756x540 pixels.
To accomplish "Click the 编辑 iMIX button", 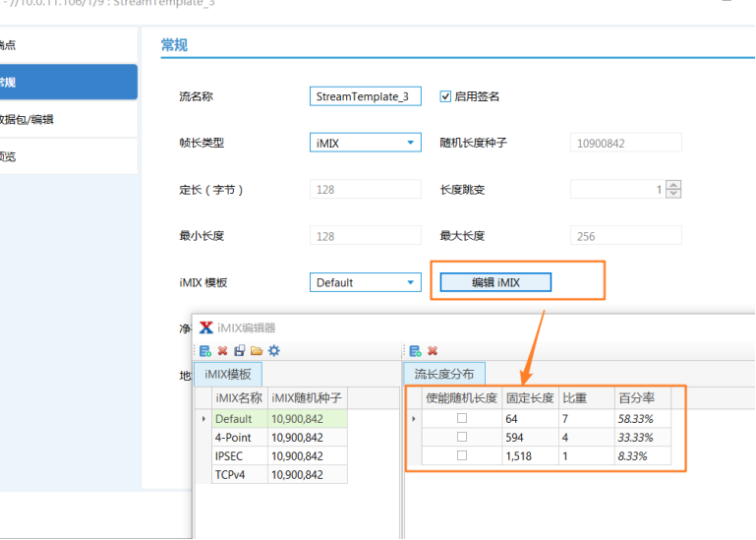I will [x=495, y=282].
